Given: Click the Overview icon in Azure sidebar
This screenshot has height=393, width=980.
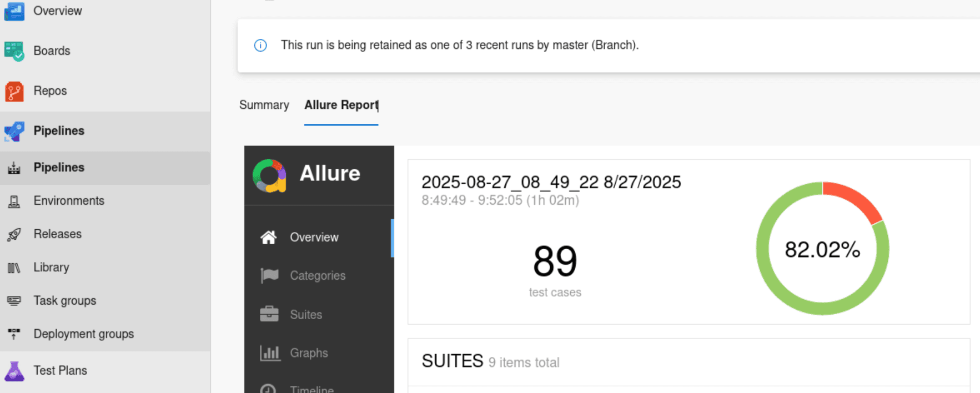Looking at the screenshot, I should [x=14, y=11].
